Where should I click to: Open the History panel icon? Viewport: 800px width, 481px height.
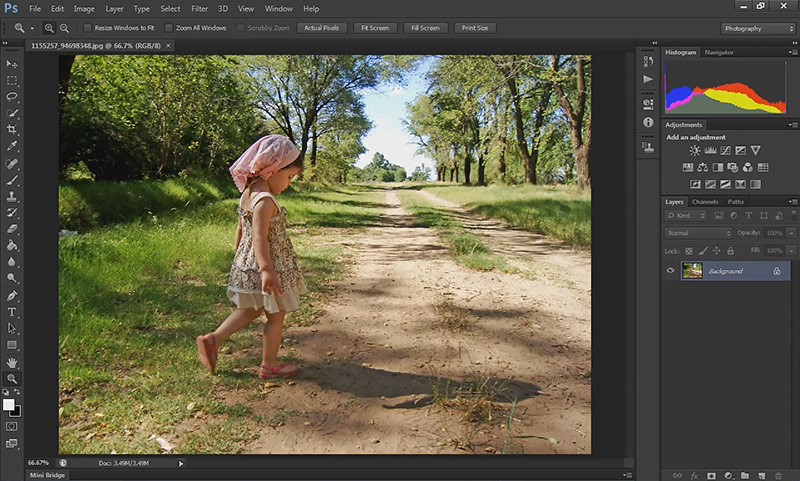648,61
